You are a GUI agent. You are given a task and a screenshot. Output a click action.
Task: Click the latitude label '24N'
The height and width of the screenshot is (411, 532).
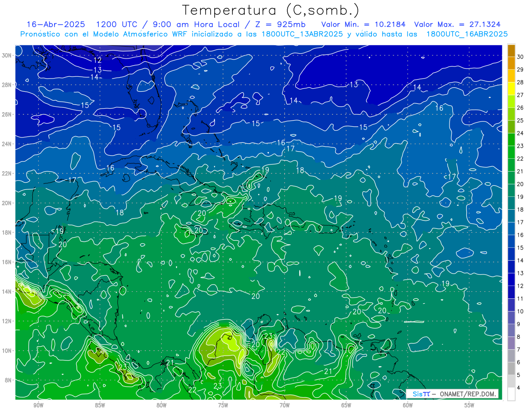click(x=7, y=144)
